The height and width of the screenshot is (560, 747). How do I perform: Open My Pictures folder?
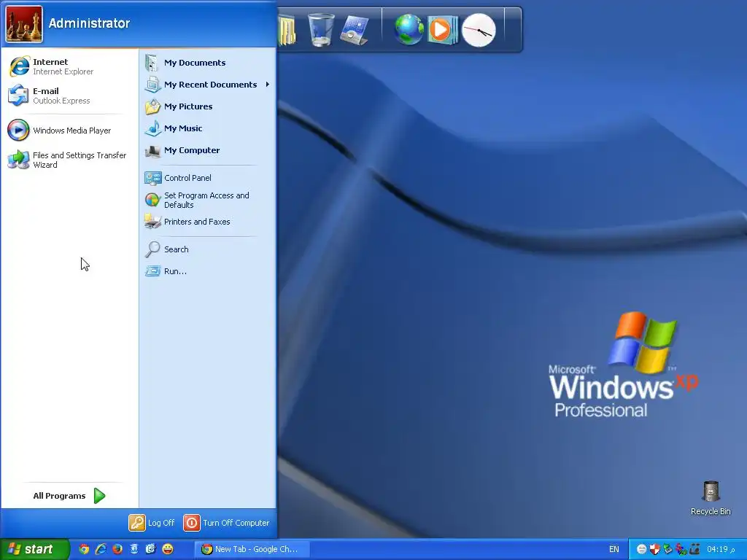point(206,106)
